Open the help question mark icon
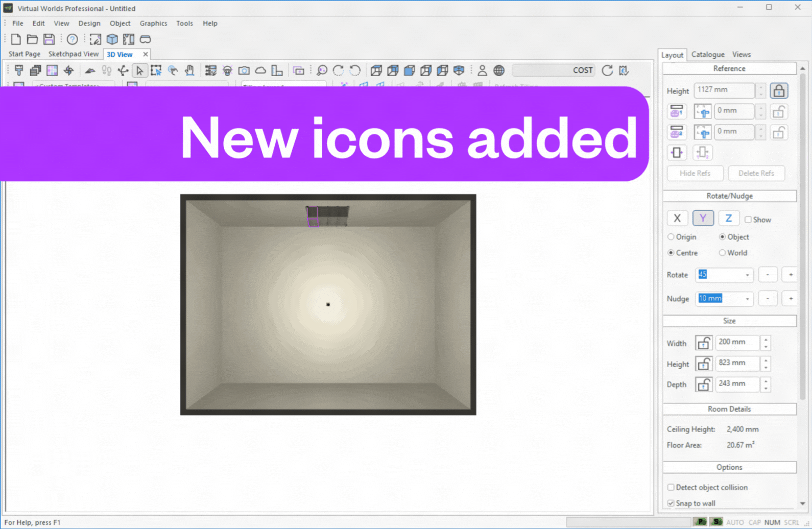The width and height of the screenshot is (812, 529). (73, 39)
